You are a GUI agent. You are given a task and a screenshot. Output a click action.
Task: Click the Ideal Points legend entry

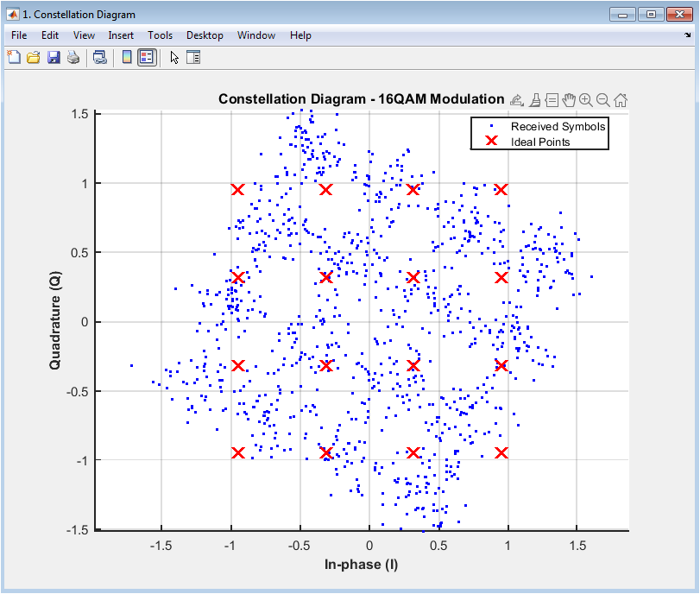point(540,142)
